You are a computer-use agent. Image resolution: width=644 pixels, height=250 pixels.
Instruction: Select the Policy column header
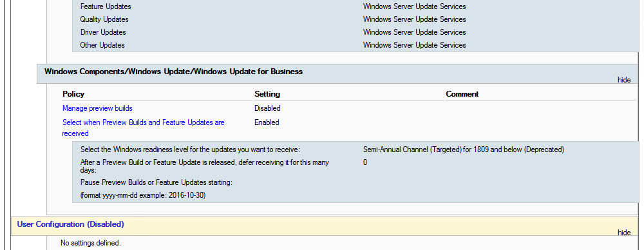pos(73,94)
